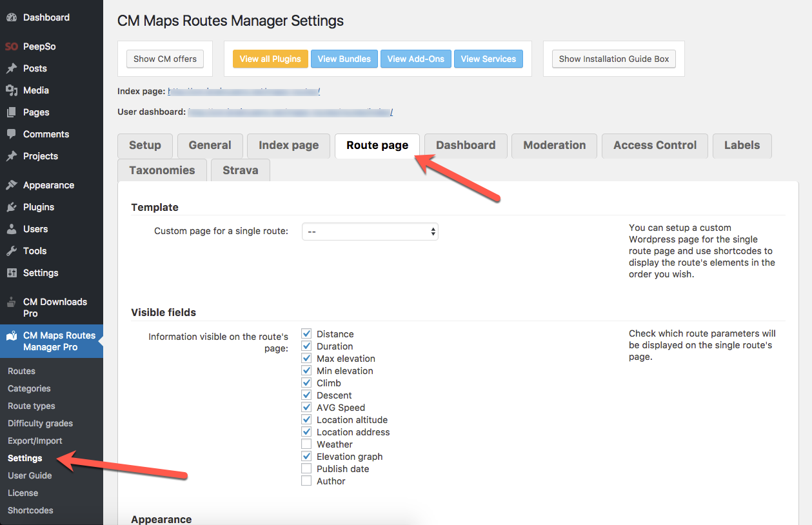Open the Index page tab
This screenshot has height=525, width=812.
pos(288,146)
